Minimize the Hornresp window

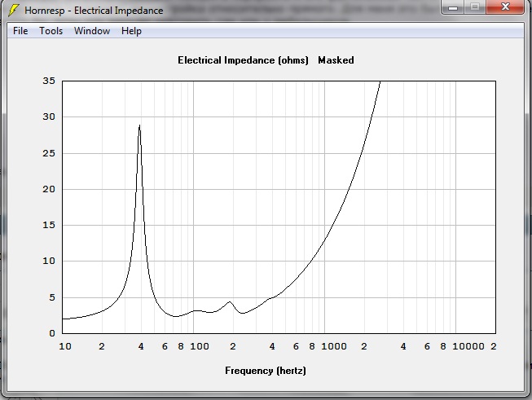(453, 7)
